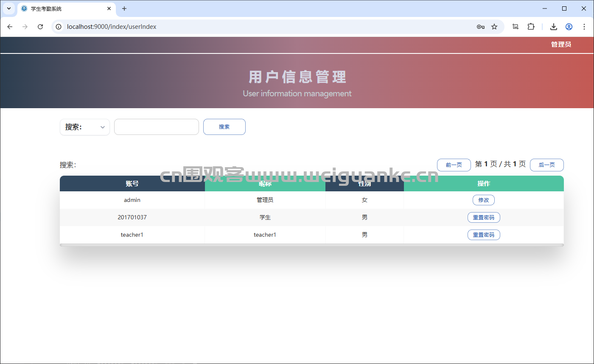Go to next page with 后一页
Screen dimensions: 594x364
(547, 165)
